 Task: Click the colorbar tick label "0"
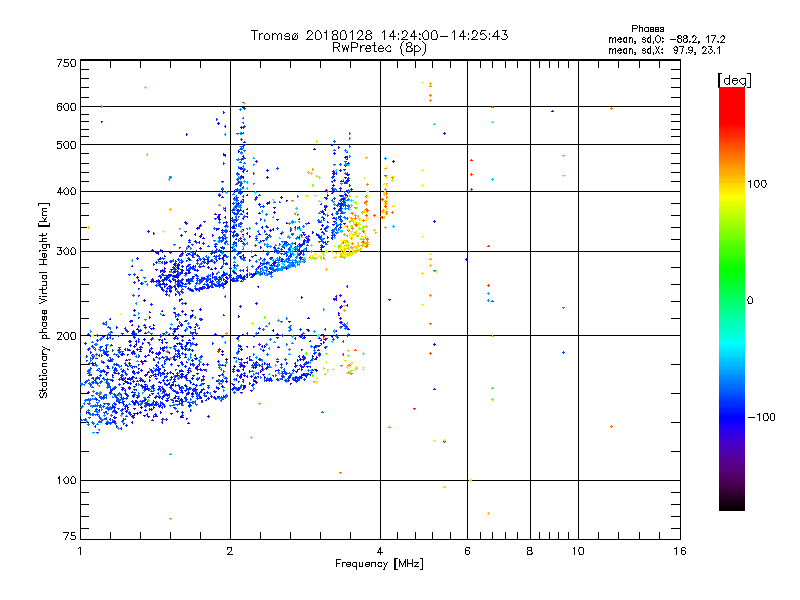pyautogui.click(x=750, y=301)
